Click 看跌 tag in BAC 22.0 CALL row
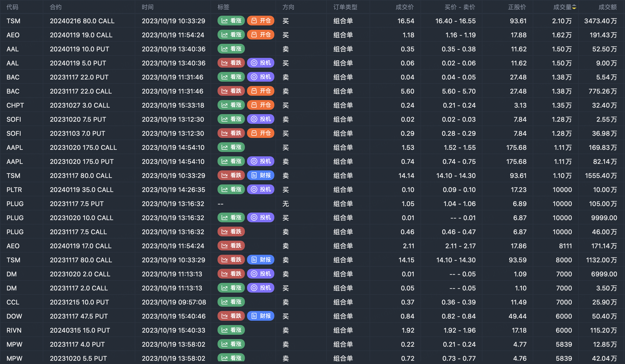Image resolution: width=625 pixels, height=364 pixels. 231,91
